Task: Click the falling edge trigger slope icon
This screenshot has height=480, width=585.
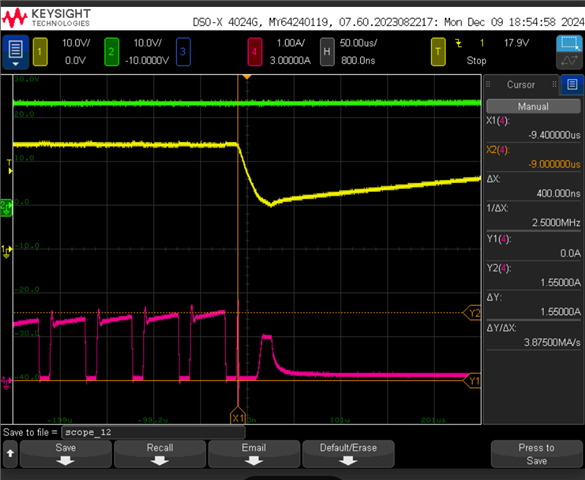Action: click(x=459, y=43)
